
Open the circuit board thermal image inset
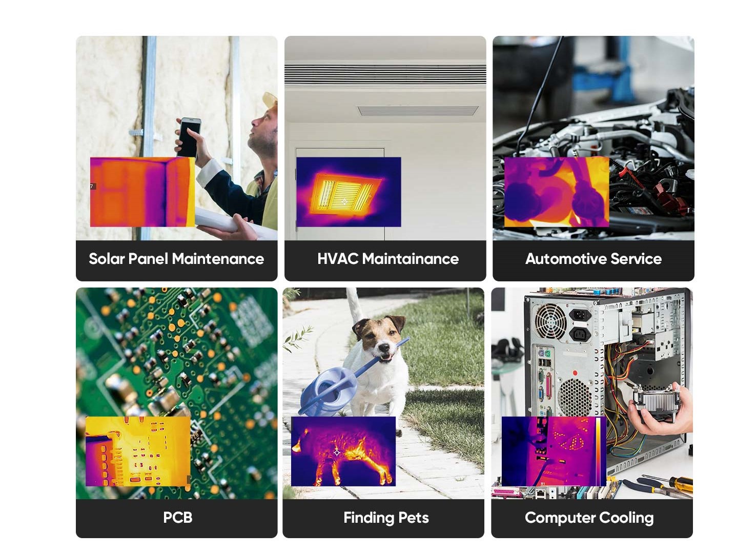(138, 451)
